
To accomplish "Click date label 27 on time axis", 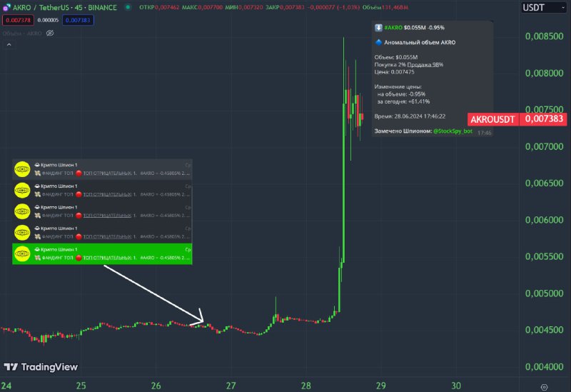I will tap(231, 386).
